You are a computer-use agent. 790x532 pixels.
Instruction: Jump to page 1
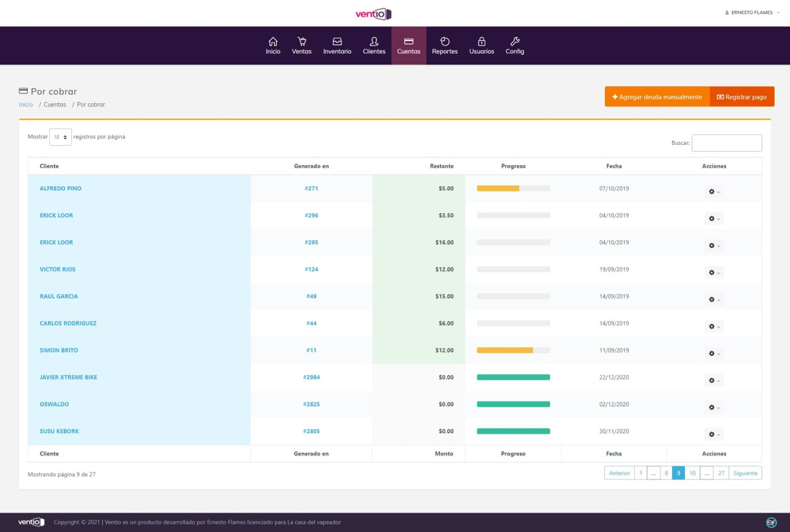point(641,473)
